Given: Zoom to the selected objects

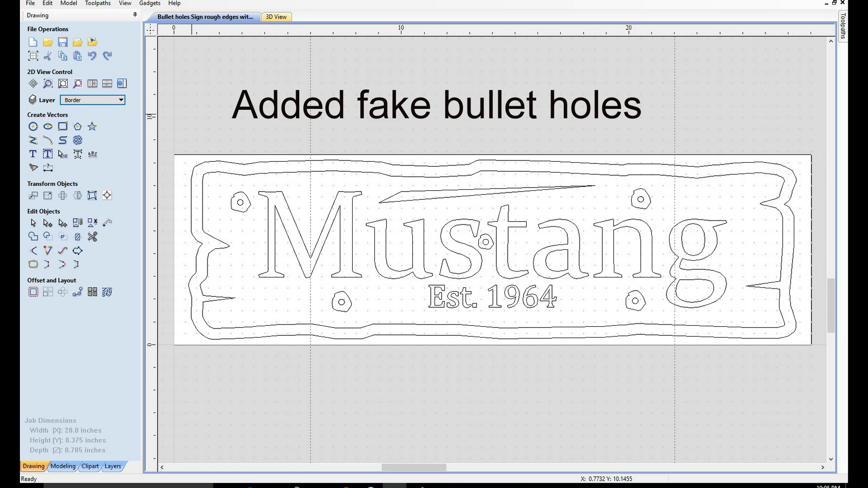Looking at the screenshot, I should click(x=78, y=84).
